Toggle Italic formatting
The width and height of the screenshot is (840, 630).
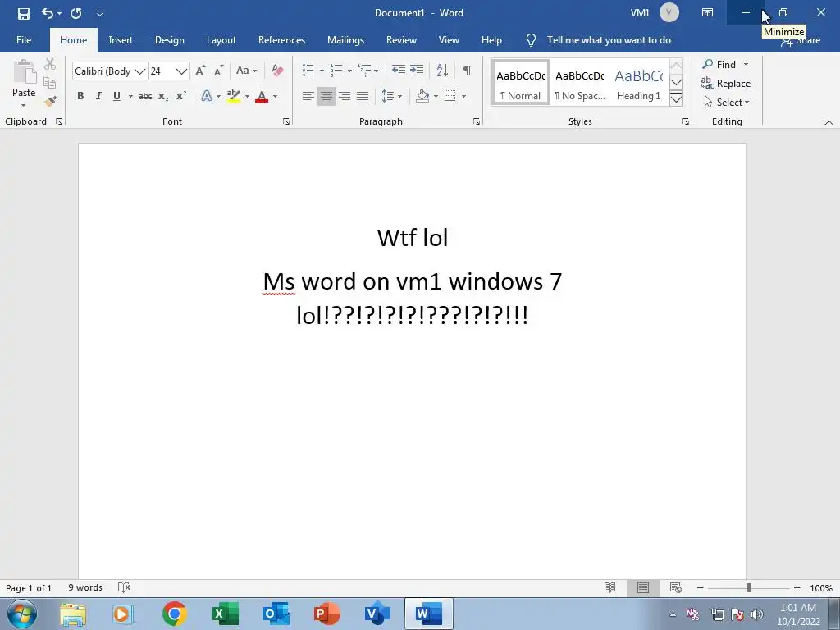(98, 96)
